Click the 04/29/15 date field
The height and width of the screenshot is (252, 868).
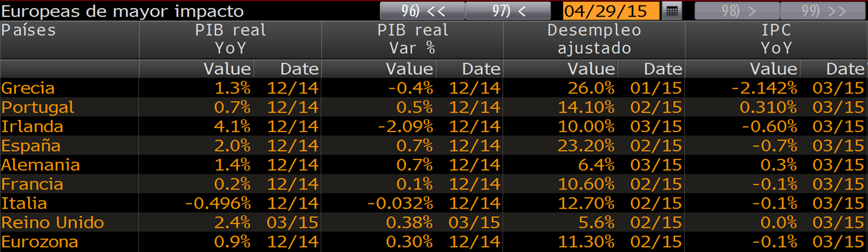point(611,11)
